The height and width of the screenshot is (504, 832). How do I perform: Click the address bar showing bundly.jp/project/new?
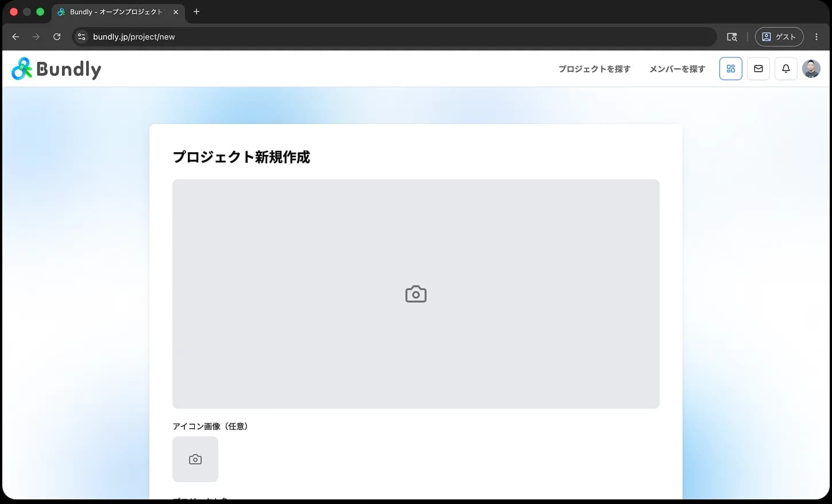coord(395,37)
